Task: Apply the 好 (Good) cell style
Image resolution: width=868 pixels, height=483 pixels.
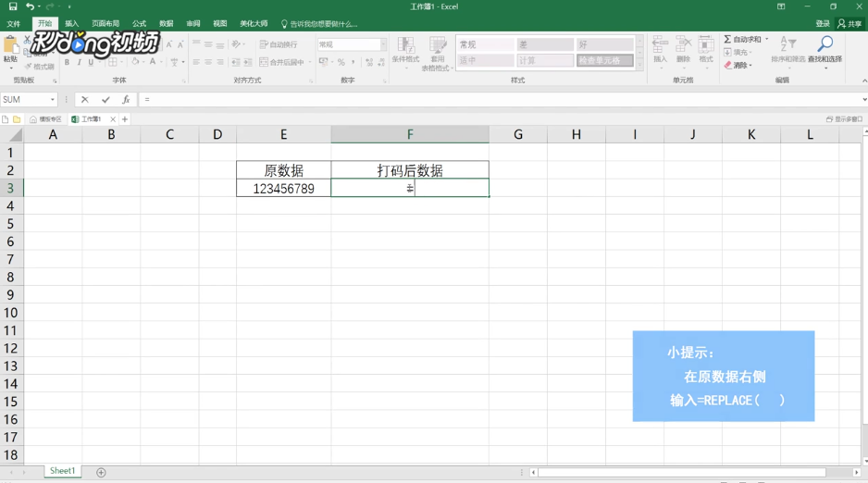Action: [x=604, y=44]
